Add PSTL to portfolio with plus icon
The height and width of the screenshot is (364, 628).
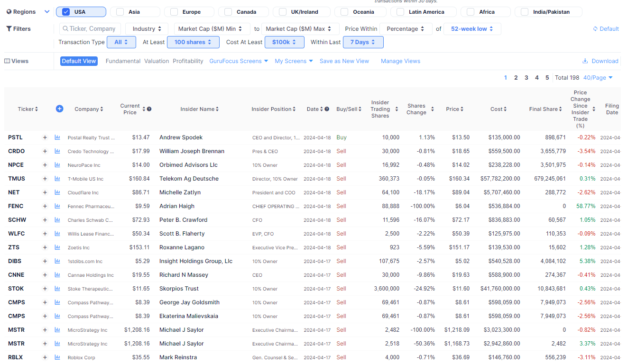[45, 137]
